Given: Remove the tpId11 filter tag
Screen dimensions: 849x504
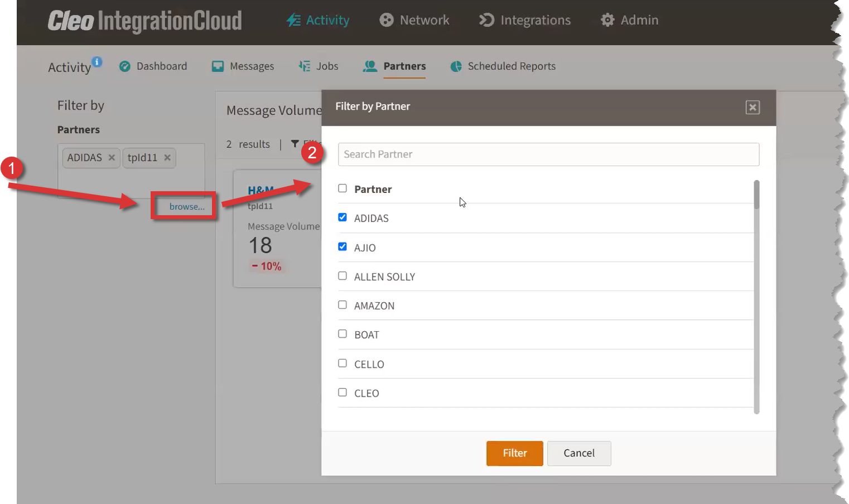Looking at the screenshot, I should [167, 158].
